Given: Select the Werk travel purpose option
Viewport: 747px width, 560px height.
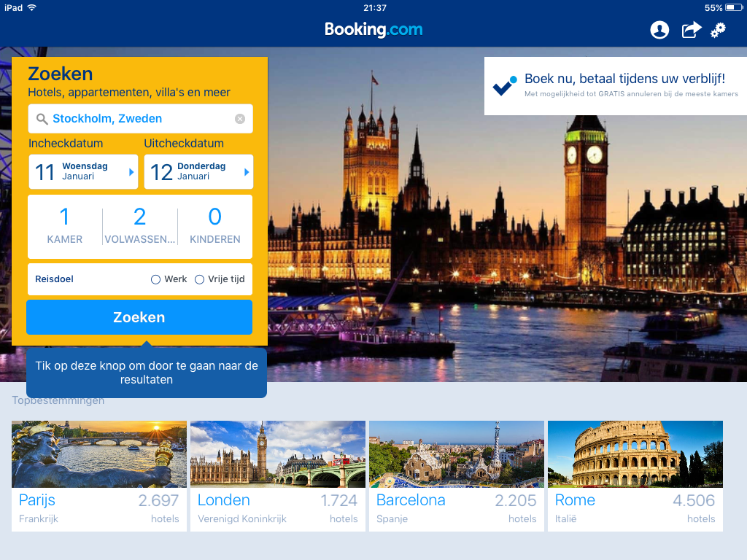Looking at the screenshot, I should (x=169, y=279).
